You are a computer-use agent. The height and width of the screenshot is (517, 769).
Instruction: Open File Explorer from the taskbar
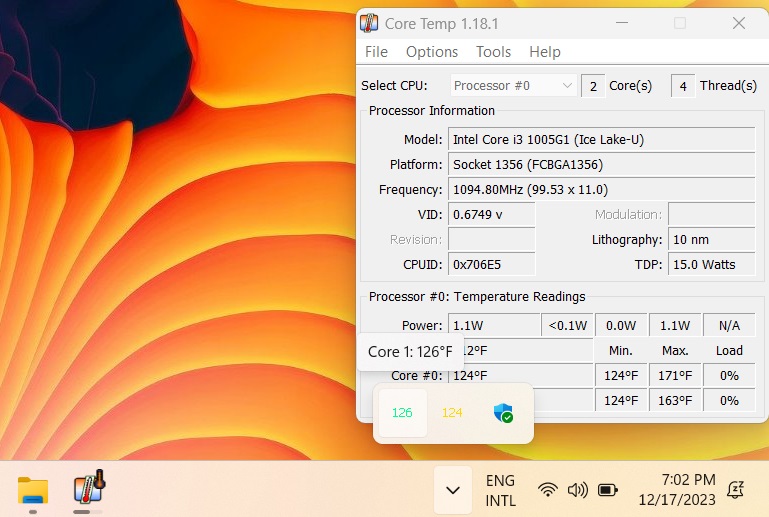[33, 490]
